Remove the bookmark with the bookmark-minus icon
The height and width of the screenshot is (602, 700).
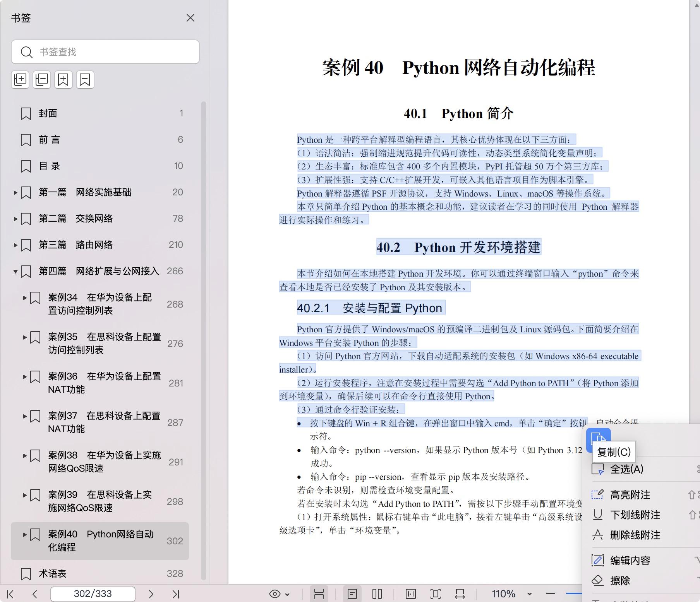pyautogui.click(x=85, y=80)
